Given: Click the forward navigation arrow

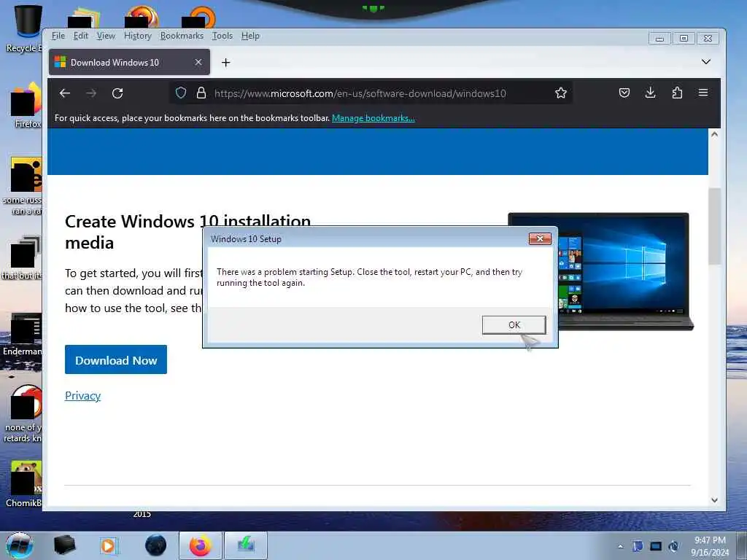Looking at the screenshot, I should 91,93.
